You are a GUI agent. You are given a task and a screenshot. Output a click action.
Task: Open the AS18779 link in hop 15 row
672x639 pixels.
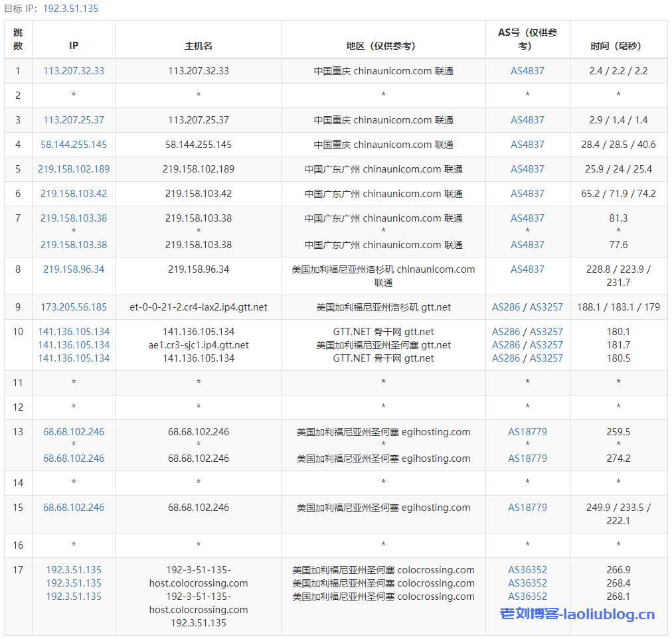pos(527,508)
